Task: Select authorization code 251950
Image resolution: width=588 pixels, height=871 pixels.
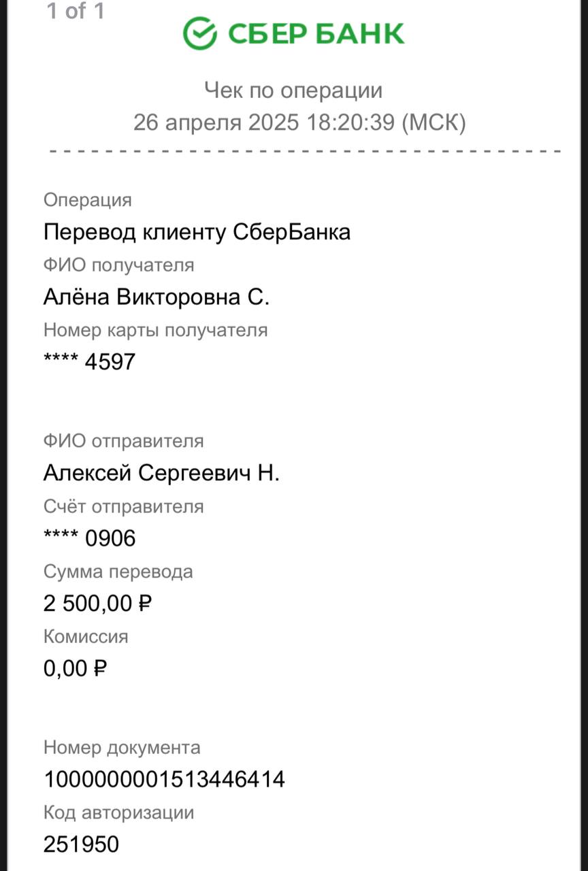Action: tap(81, 844)
